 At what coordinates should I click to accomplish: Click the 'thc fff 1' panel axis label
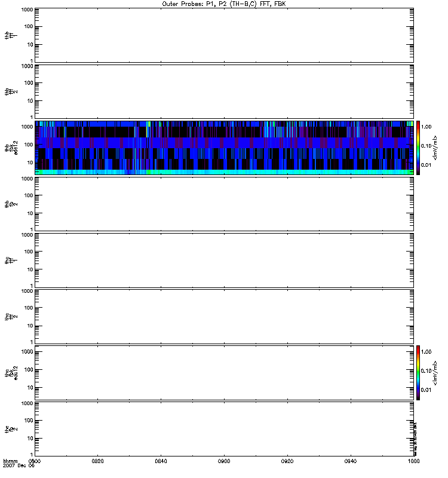click(x=11, y=261)
